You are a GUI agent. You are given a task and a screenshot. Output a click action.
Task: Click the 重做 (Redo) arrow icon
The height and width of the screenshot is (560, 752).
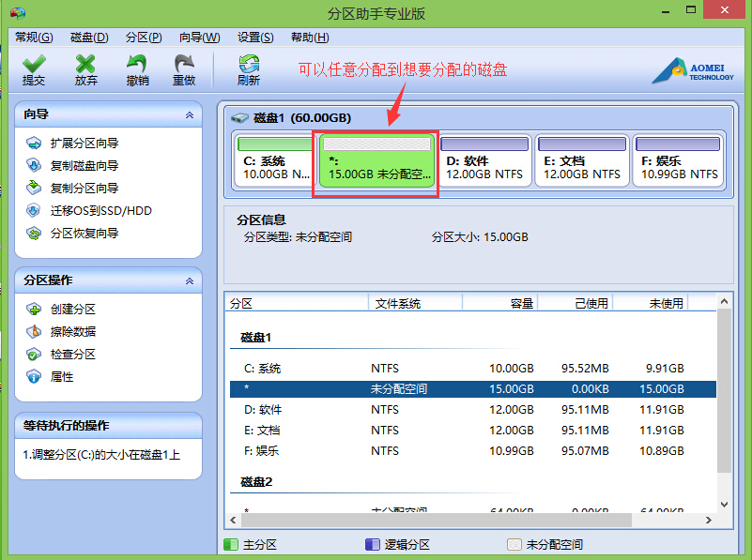tap(184, 64)
